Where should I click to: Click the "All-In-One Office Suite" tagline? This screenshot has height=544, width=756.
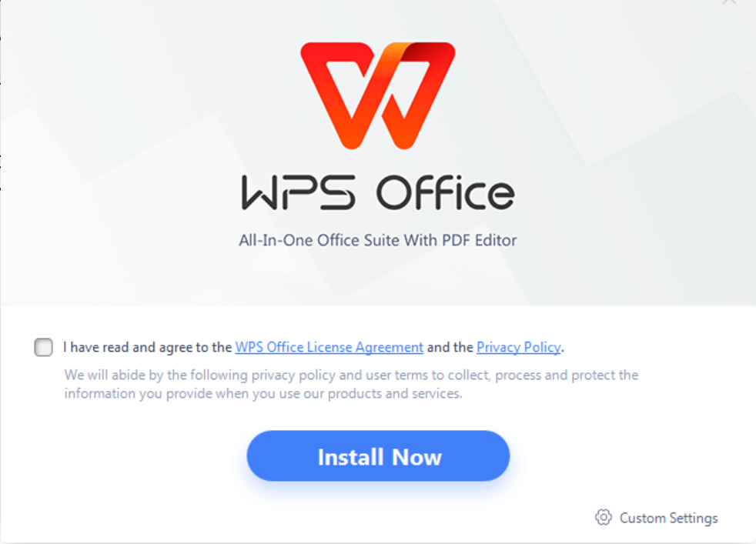tap(377, 240)
